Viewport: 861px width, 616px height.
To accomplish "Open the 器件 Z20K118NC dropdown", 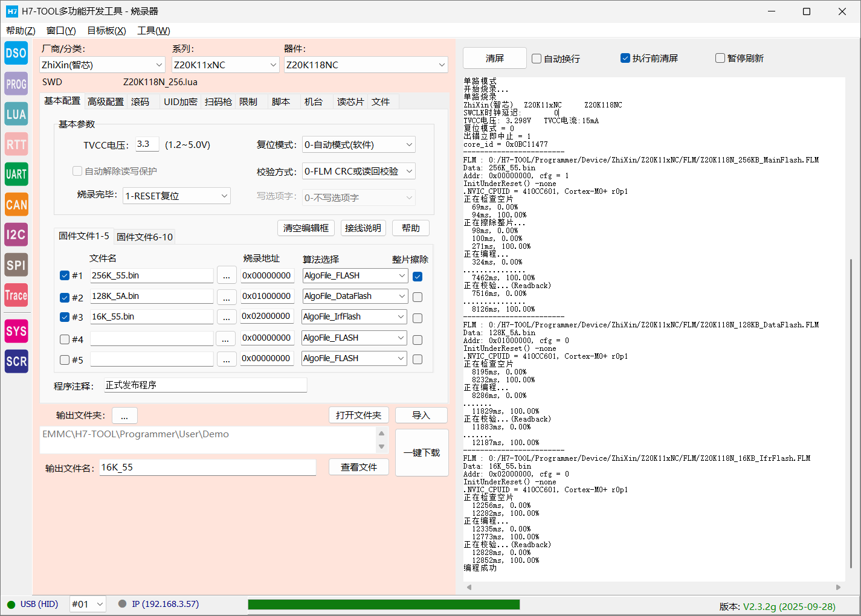I will tap(366, 65).
